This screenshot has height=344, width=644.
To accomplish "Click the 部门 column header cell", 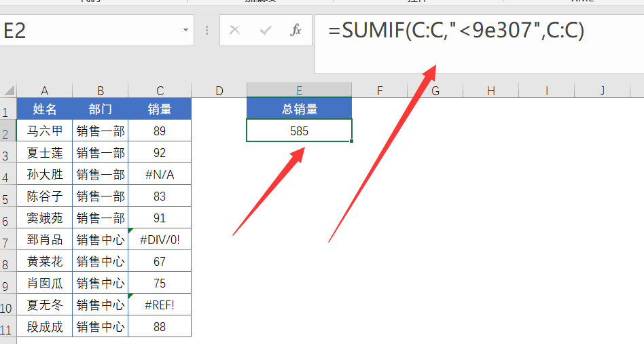I will click(x=100, y=109).
